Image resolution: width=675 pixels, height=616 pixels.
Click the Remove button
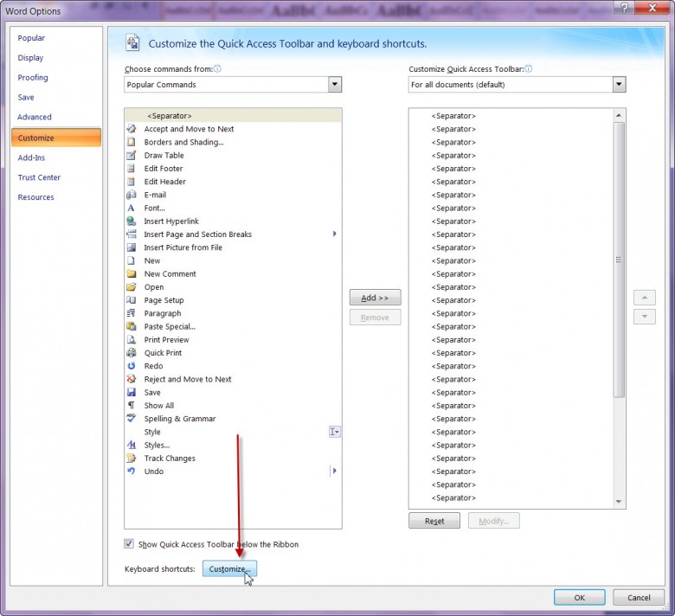375,318
